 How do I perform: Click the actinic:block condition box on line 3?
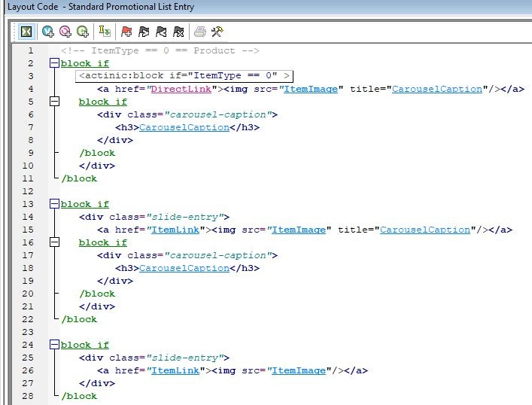[x=184, y=76]
